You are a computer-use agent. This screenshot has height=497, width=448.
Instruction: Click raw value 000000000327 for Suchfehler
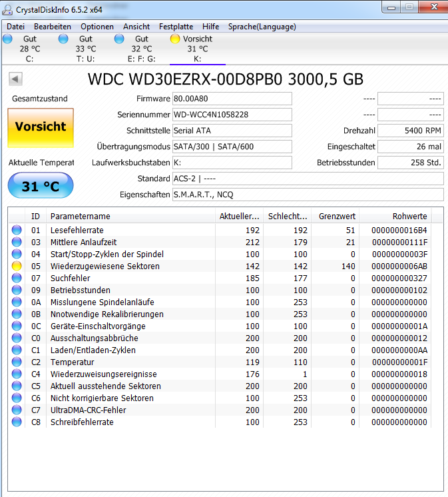(399, 278)
